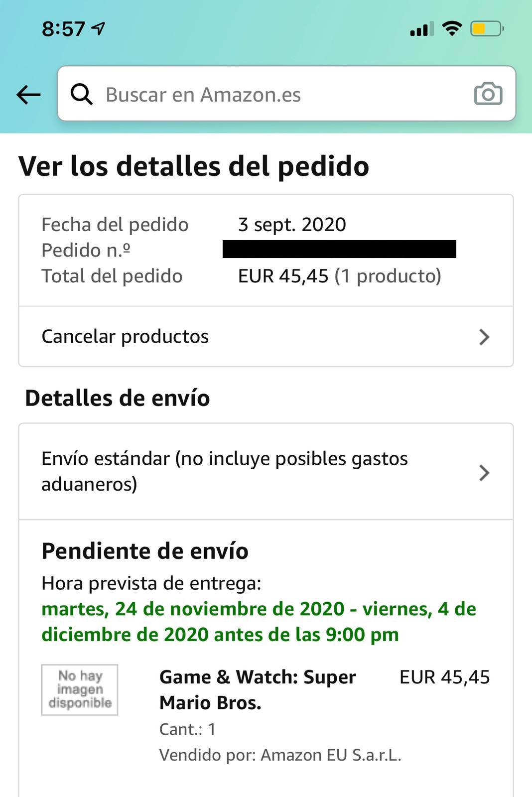The height and width of the screenshot is (797, 532).
Task: Expand the Envío estándar chevron arrow
Action: coord(484,473)
